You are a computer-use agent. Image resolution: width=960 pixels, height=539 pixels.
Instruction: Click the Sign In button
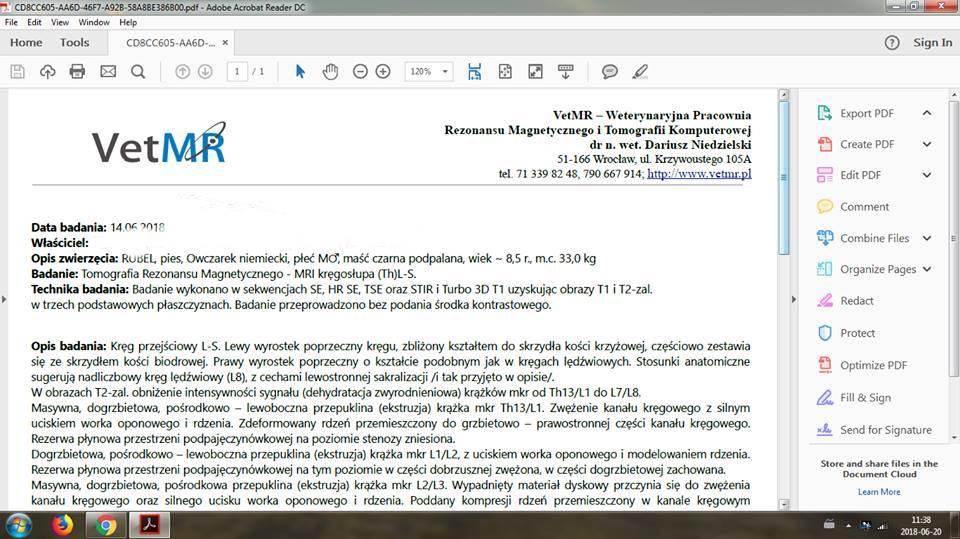(x=932, y=43)
